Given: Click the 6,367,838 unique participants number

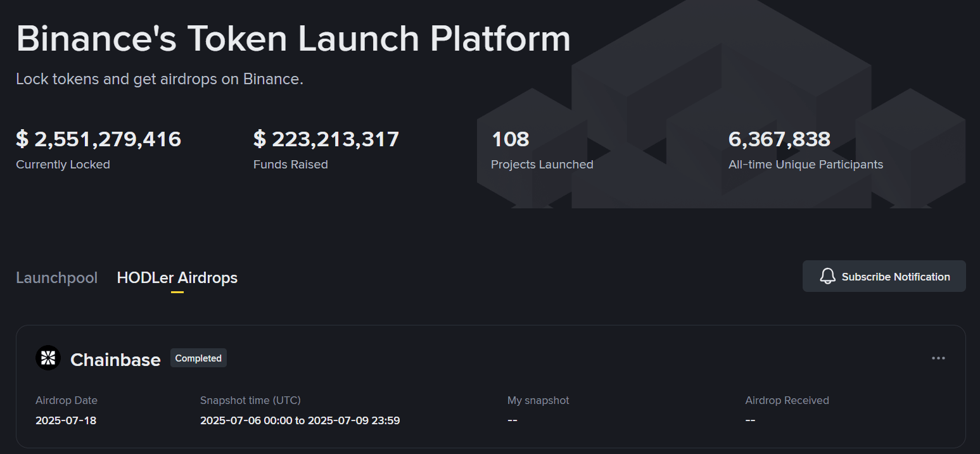Looking at the screenshot, I should pos(779,139).
